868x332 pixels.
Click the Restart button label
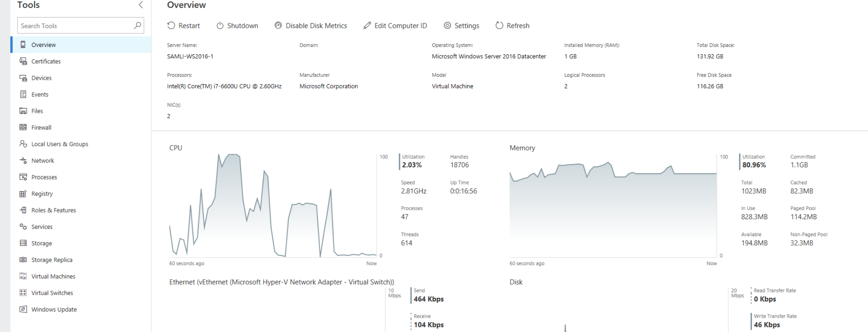coord(189,26)
